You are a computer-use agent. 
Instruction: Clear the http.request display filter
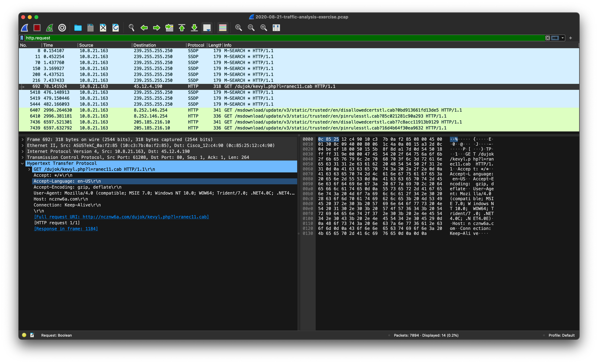(548, 38)
